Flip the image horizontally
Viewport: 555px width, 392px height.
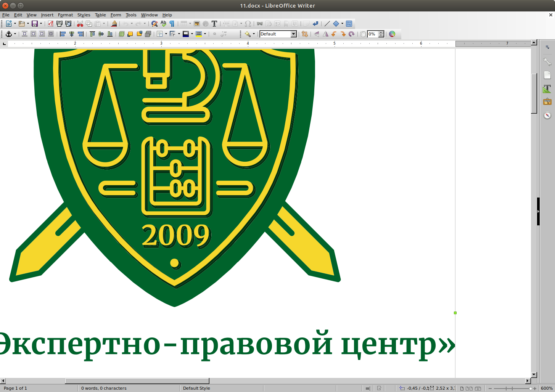pyautogui.click(x=325, y=34)
